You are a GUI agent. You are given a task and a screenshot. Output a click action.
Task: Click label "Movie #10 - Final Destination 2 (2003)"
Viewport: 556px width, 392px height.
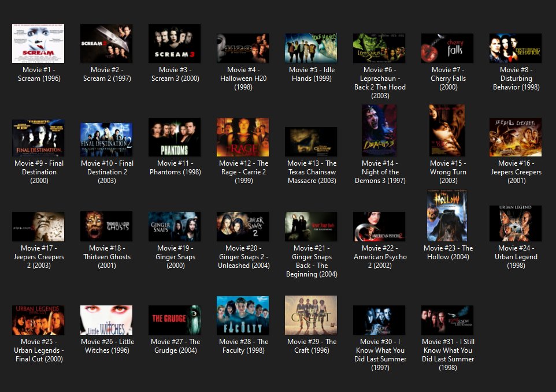coord(107,171)
